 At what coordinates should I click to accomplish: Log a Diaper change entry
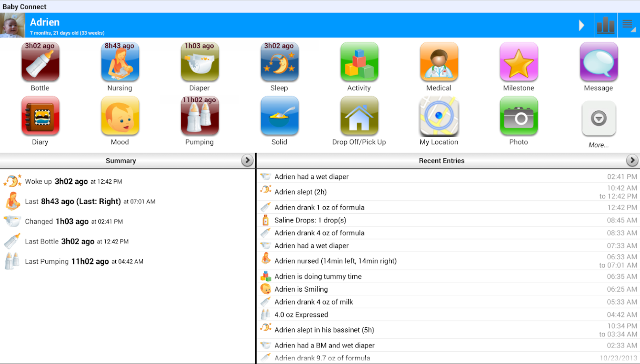pos(200,62)
